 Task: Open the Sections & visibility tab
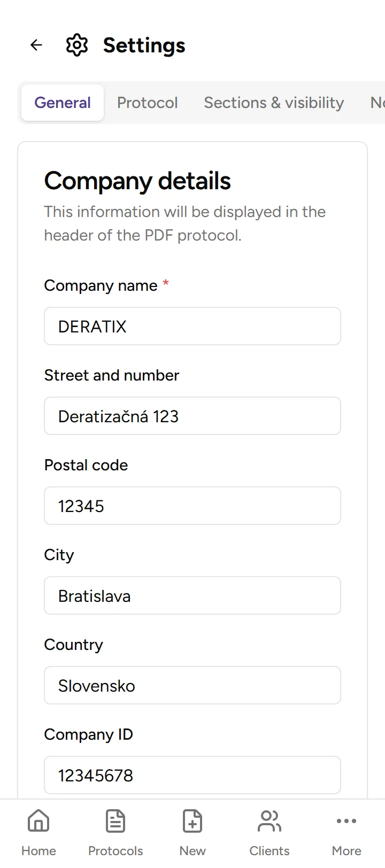click(274, 103)
